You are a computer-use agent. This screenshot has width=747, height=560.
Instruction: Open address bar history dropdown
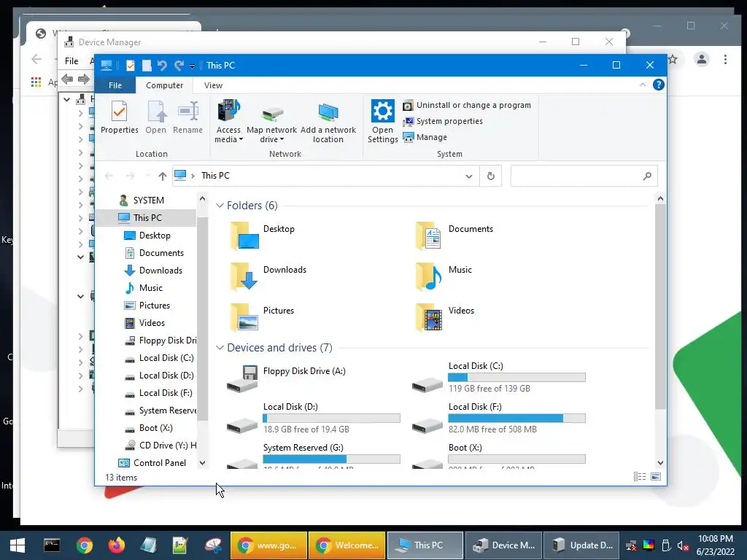469,176
